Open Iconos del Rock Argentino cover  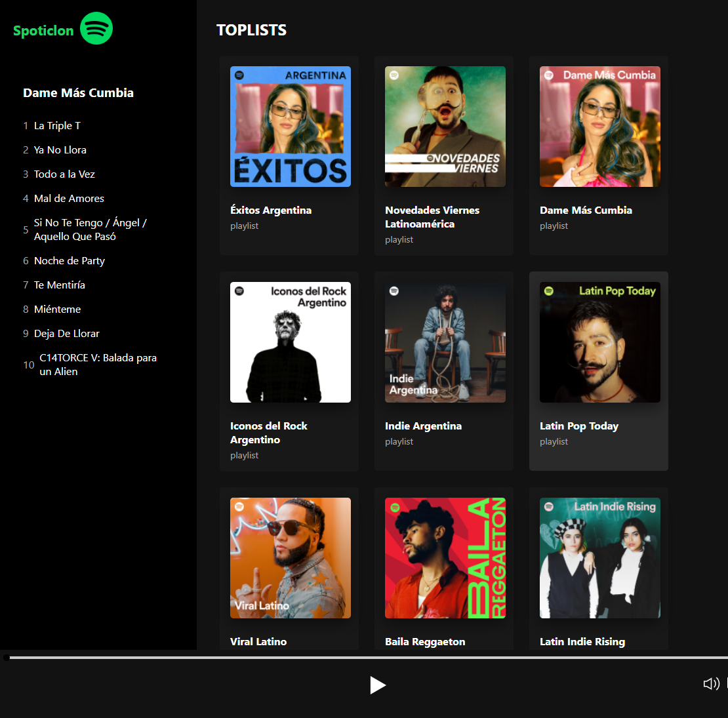point(291,342)
